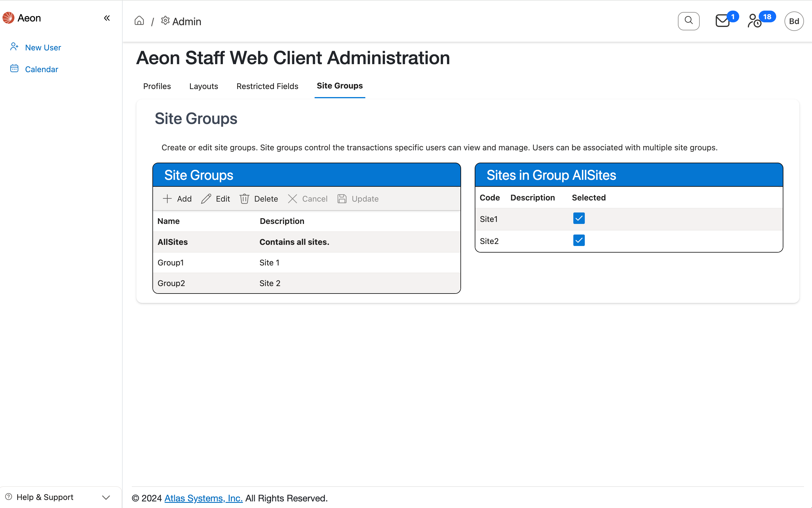Open the New User link
This screenshot has width=812, height=508.
[43, 47]
